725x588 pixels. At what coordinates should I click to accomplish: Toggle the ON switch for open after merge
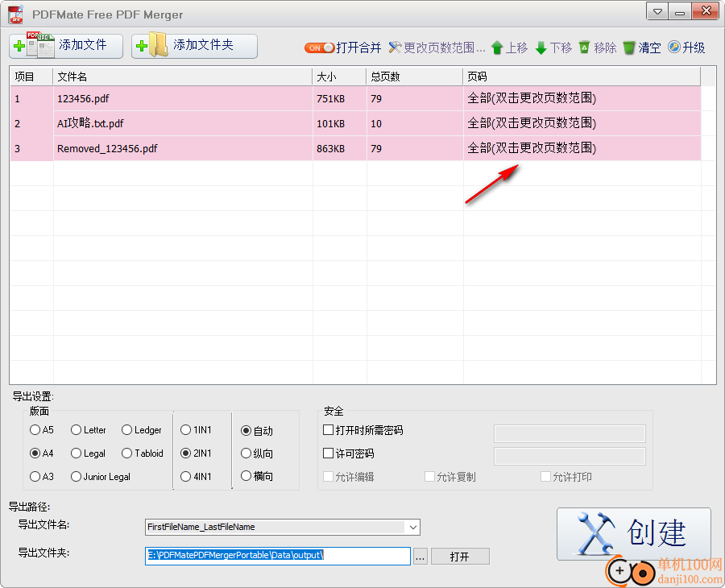(x=319, y=48)
